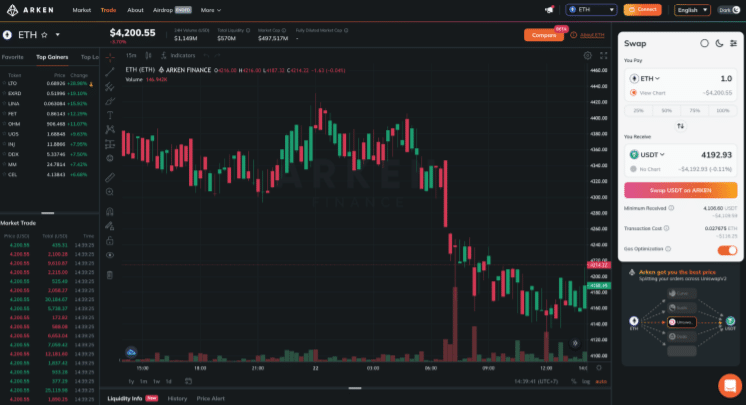Open the You Pay ETH token dropdown

[645, 79]
